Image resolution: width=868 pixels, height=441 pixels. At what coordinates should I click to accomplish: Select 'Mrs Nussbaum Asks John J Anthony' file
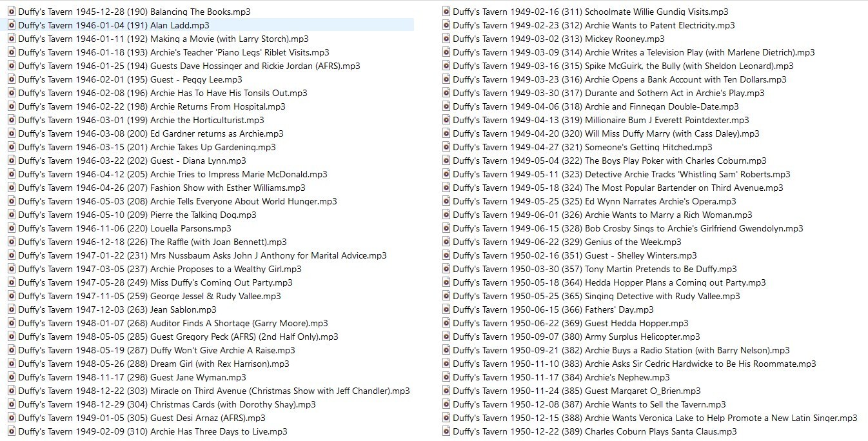202,255
